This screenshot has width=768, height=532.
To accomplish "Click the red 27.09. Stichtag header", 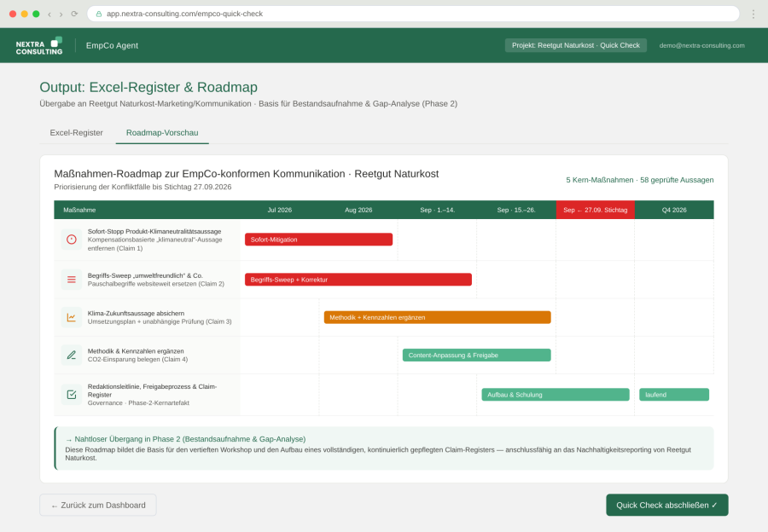I will pos(595,210).
